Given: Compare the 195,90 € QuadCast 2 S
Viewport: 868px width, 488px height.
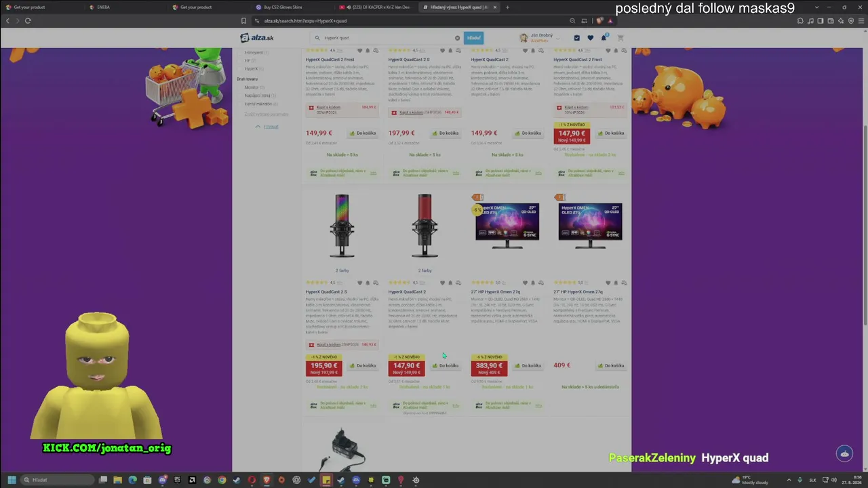Looking at the screenshot, I should 376,283.
